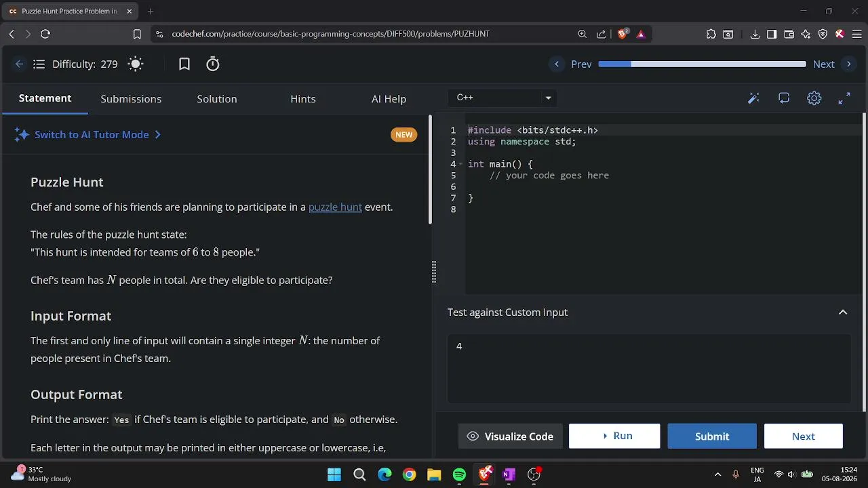
Task: Click the course progress bar
Action: 702,64
